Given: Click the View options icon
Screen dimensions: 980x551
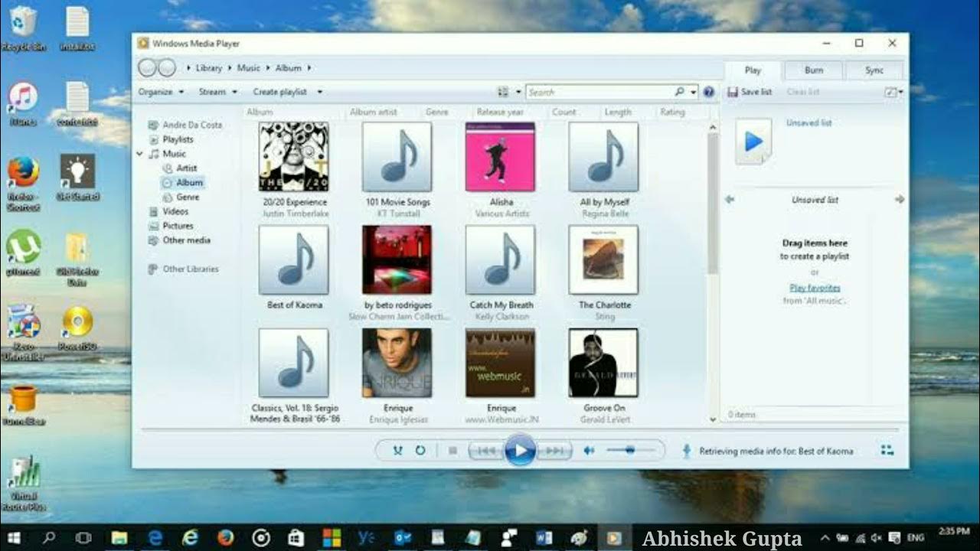Looking at the screenshot, I should pyautogui.click(x=503, y=92).
